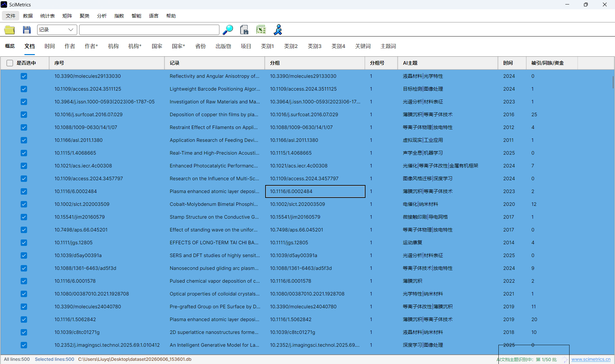The image size is (615, 364).
Task: Switch to the 主题词 tab
Action: pyautogui.click(x=388, y=46)
